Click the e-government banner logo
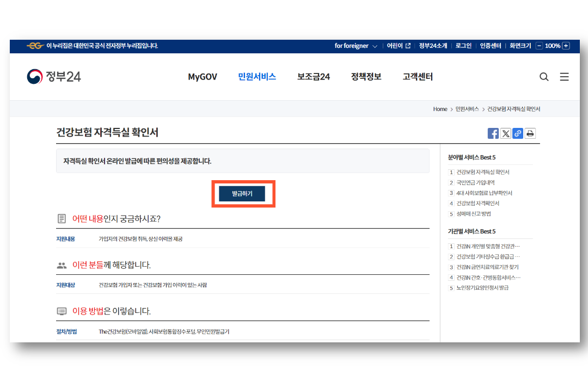The image size is (588, 381). (x=35, y=46)
